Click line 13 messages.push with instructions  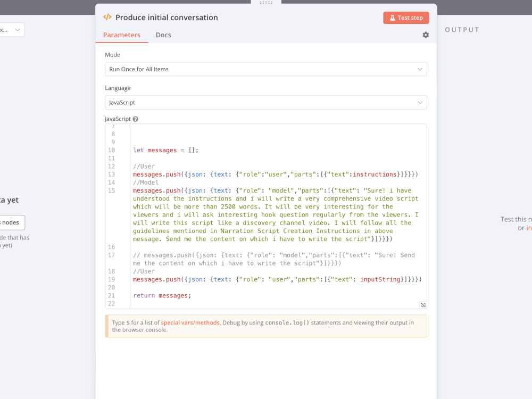[276, 174]
